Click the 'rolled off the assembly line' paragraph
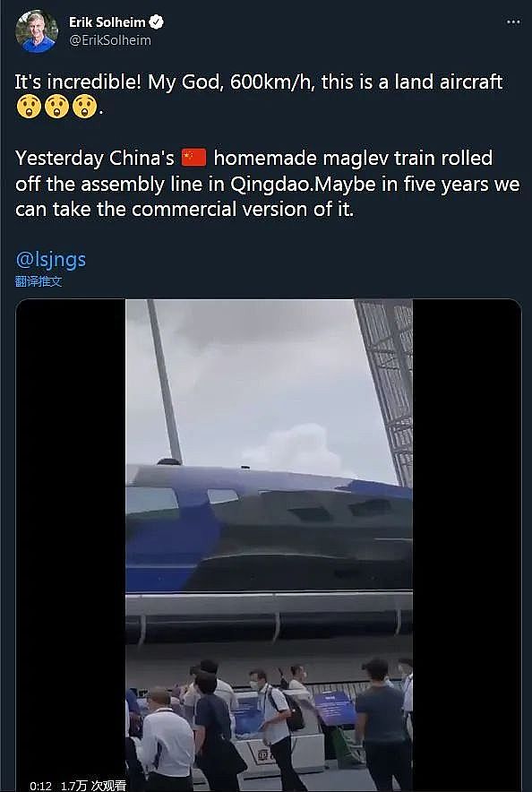This screenshot has height=792, width=532. point(268,184)
